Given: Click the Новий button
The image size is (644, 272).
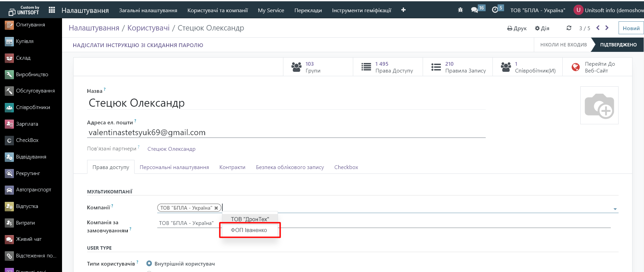Looking at the screenshot, I should point(631,28).
